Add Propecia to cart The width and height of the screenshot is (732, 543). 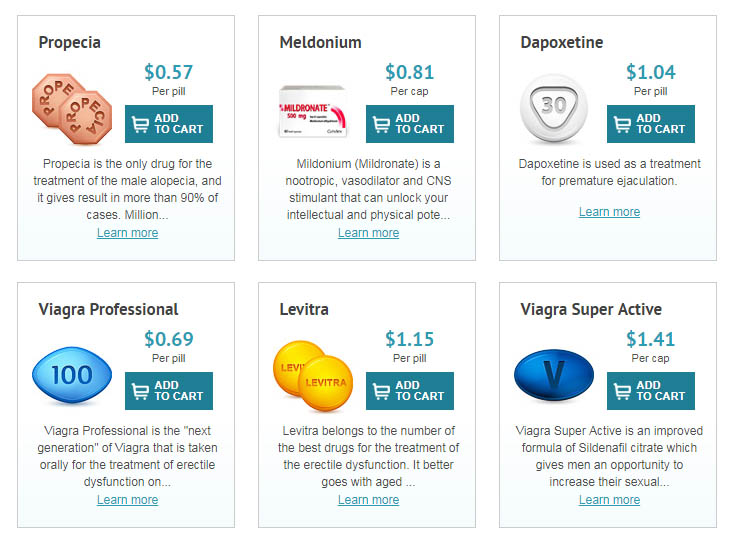coord(169,124)
